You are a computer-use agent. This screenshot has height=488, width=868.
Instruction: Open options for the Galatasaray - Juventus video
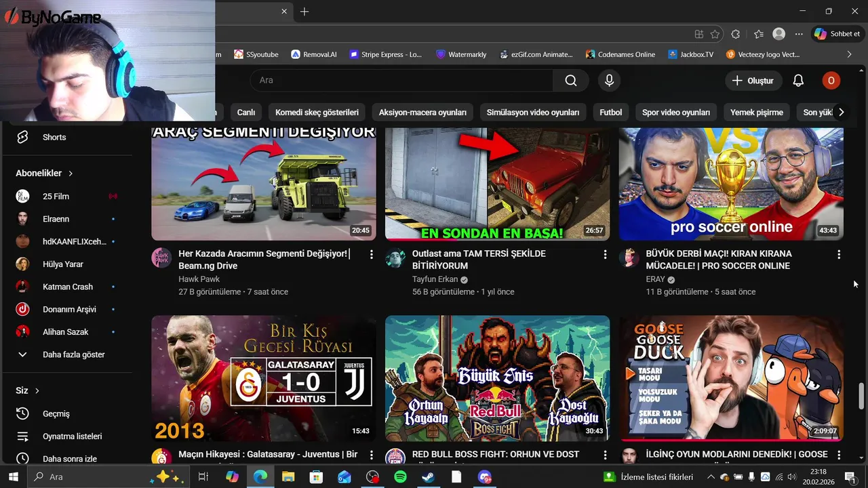tap(371, 455)
